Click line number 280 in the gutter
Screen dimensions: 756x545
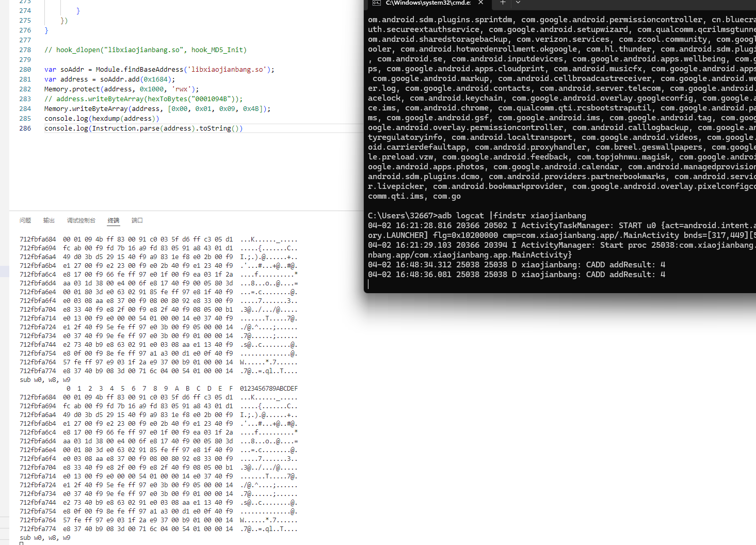tap(25, 70)
